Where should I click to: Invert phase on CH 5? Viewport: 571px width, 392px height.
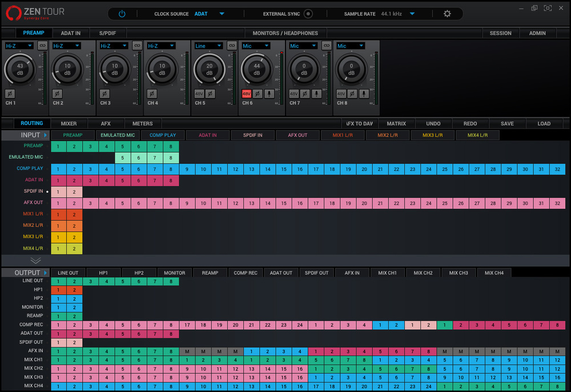click(210, 94)
